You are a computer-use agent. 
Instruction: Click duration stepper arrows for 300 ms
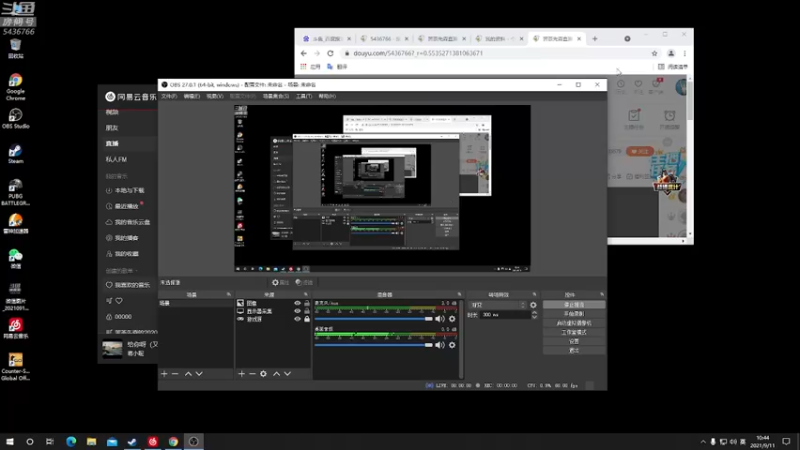534,315
